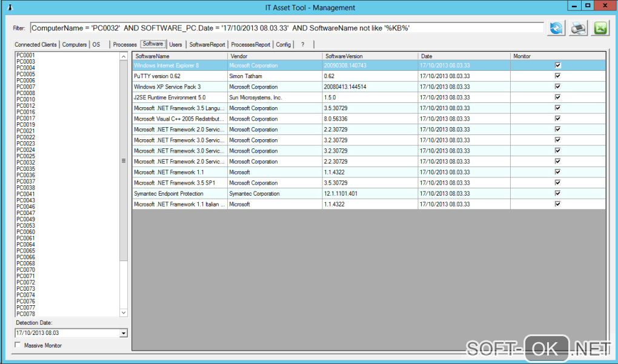Switch to the Connected Clients tab
This screenshot has width=618, height=364.
pyautogui.click(x=36, y=44)
